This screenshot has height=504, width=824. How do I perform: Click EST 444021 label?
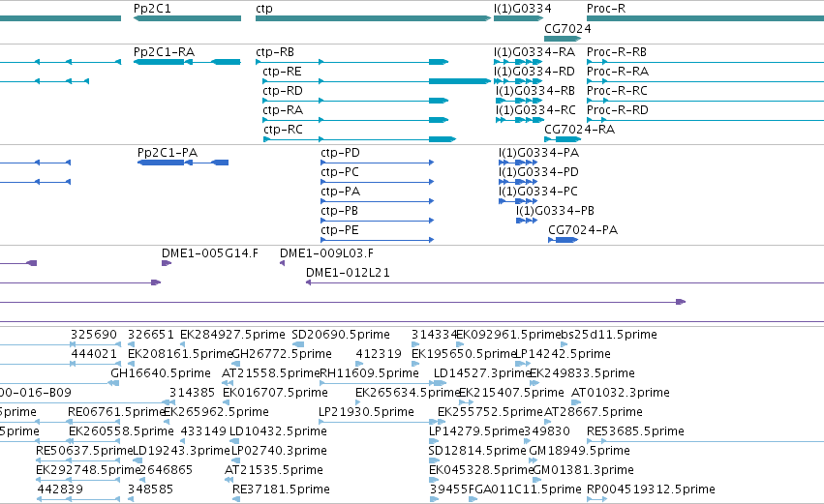[x=94, y=354]
